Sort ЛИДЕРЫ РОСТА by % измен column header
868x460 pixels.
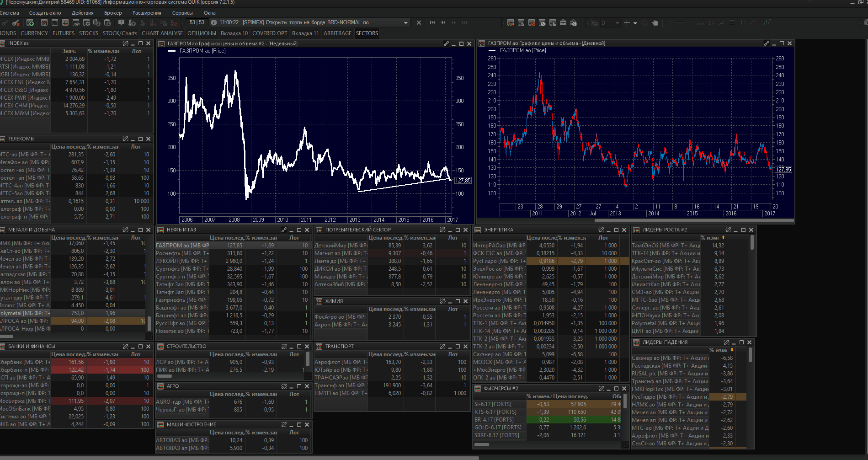(x=713, y=238)
